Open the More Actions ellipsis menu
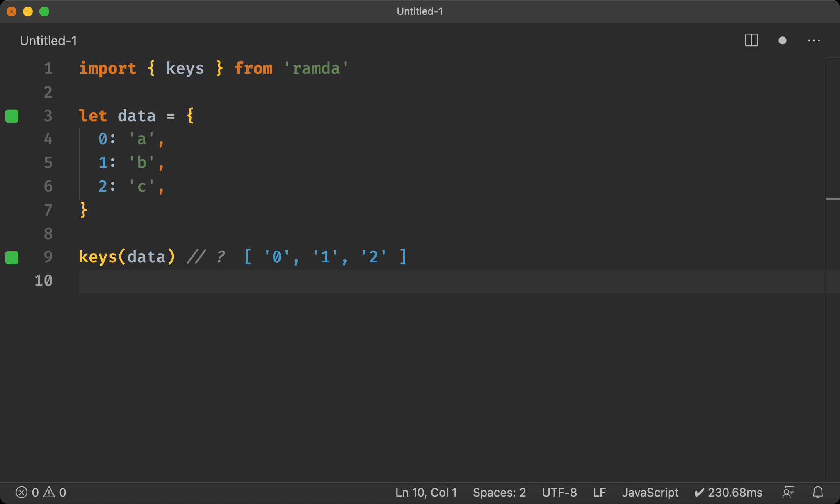This screenshot has width=840, height=504. (x=814, y=41)
